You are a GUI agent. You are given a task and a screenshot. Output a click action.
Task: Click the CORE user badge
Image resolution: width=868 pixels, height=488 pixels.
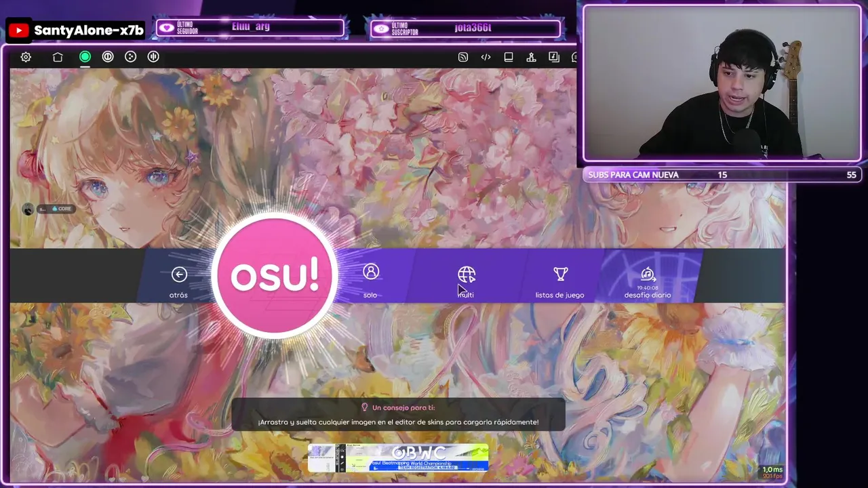61,209
